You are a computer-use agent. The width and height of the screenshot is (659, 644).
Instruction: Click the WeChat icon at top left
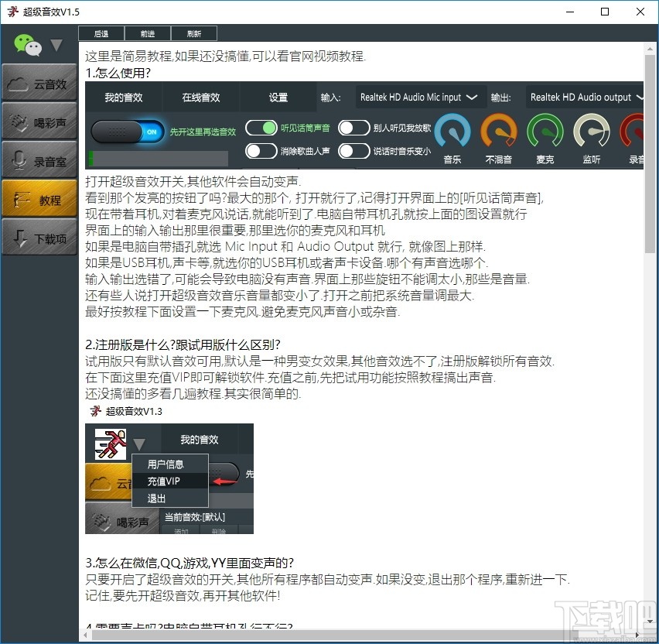coord(26,45)
